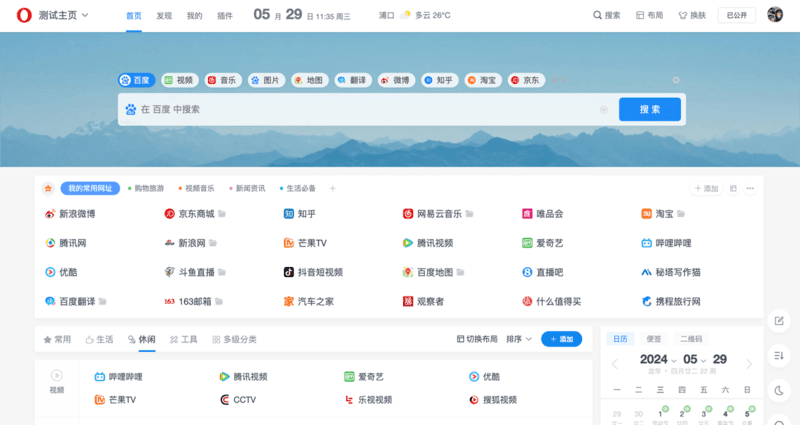Click the 视频 category play icon
Viewport: 800px width, 425px height.
coord(57,376)
